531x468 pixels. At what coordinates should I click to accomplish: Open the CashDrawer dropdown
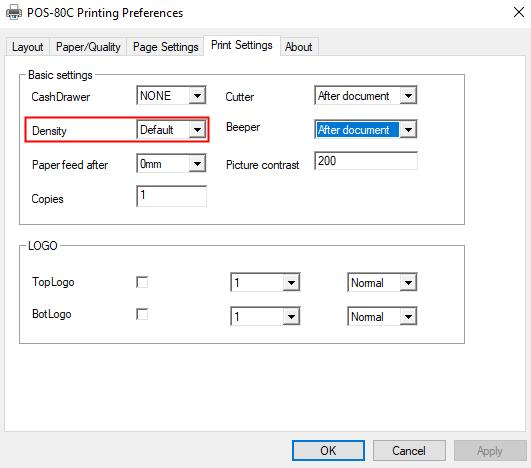pos(171,95)
